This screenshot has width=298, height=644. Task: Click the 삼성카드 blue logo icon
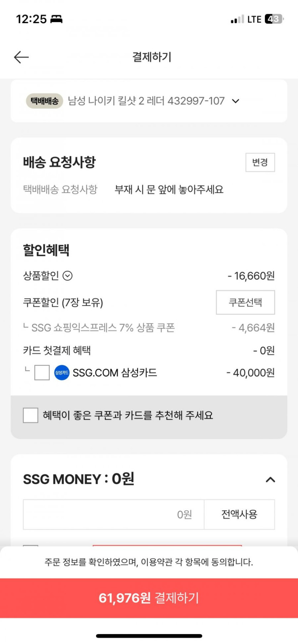pos(62,373)
